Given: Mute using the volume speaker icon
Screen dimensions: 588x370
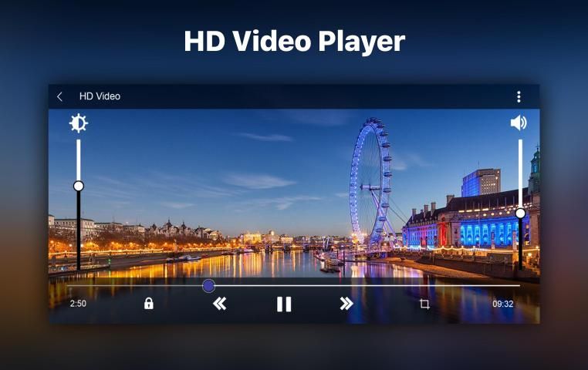Looking at the screenshot, I should click(x=519, y=123).
